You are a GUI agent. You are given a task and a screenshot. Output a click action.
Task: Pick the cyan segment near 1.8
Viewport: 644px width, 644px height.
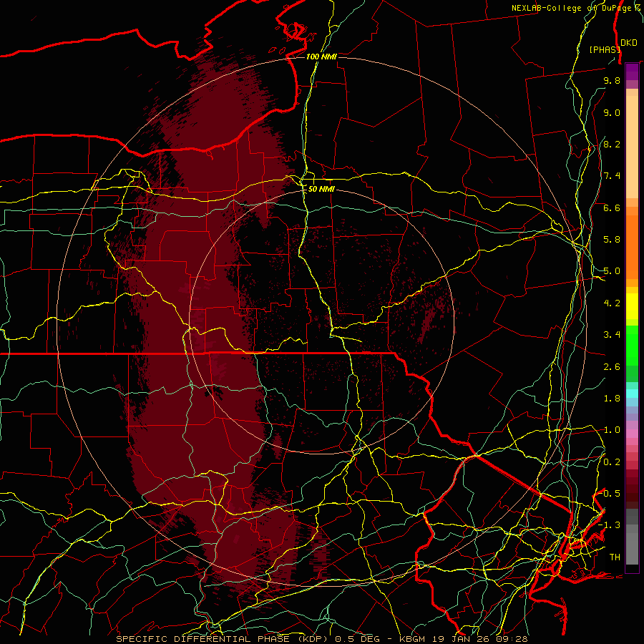click(x=632, y=394)
